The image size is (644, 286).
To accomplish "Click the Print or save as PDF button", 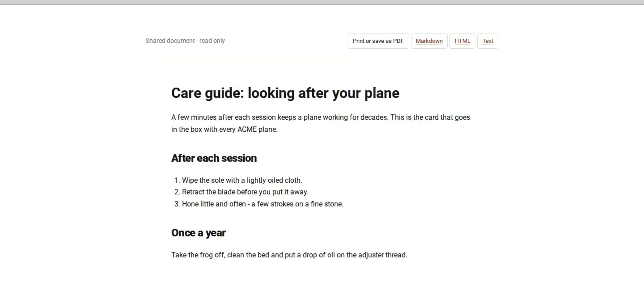I will click(x=378, y=41).
